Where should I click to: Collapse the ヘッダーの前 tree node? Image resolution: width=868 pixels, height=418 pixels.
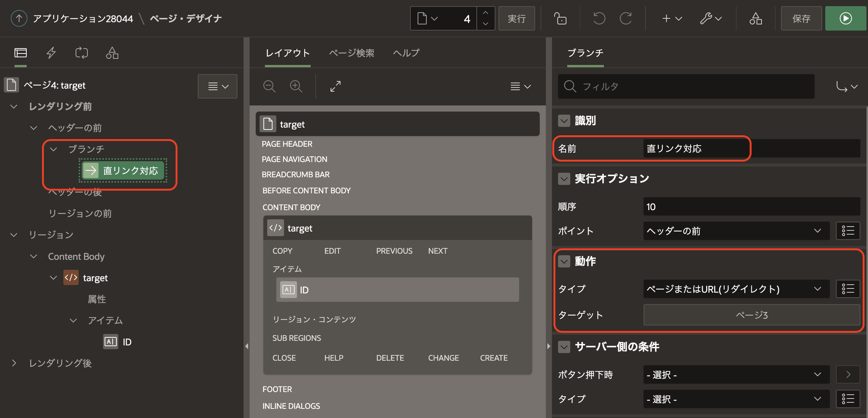click(x=34, y=128)
